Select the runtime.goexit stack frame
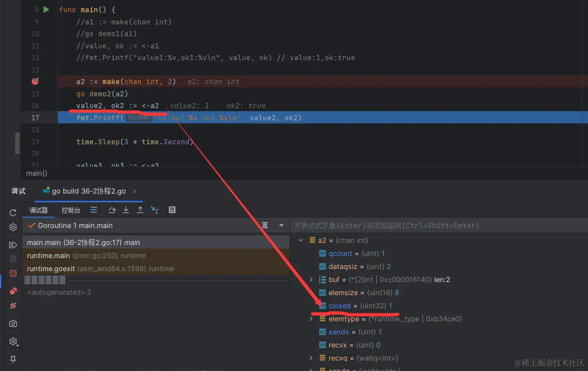This screenshot has width=588, height=371. pyautogui.click(x=156, y=269)
